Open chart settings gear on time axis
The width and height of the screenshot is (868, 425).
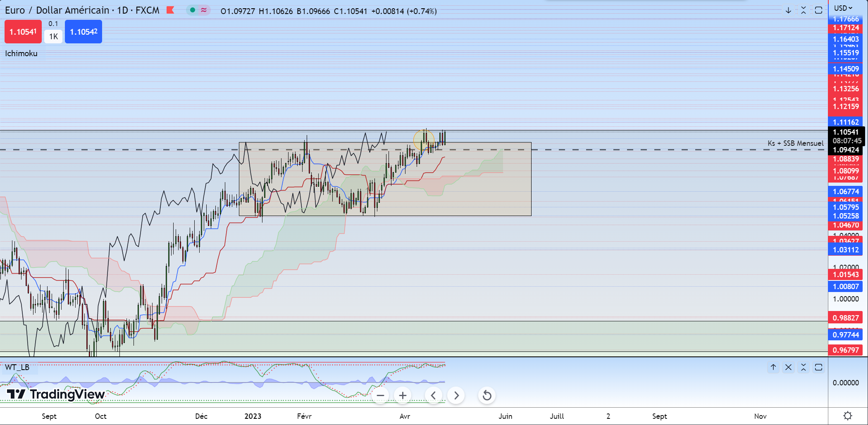(848, 416)
